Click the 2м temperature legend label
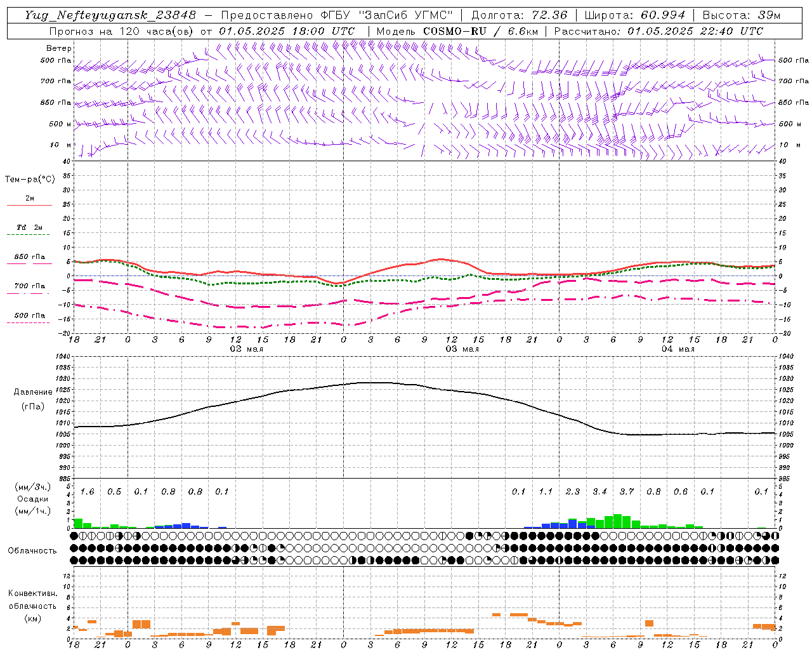Image resolution: width=812 pixels, height=650 pixels. pos(30,199)
